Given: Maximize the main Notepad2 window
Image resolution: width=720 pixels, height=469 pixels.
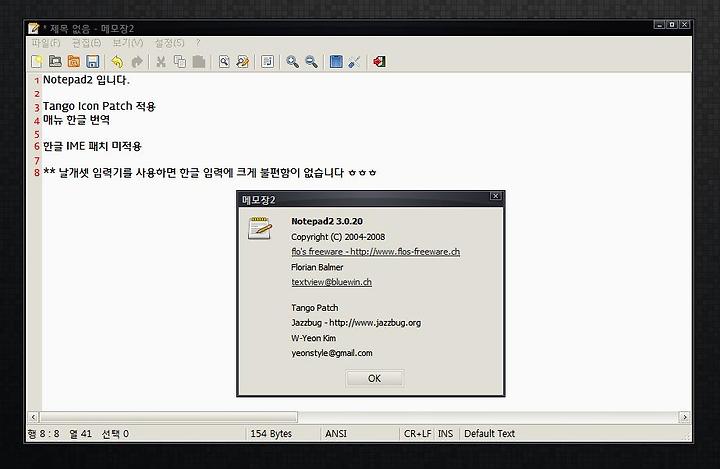Looking at the screenshot, I should pyautogui.click(x=672, y=24).
